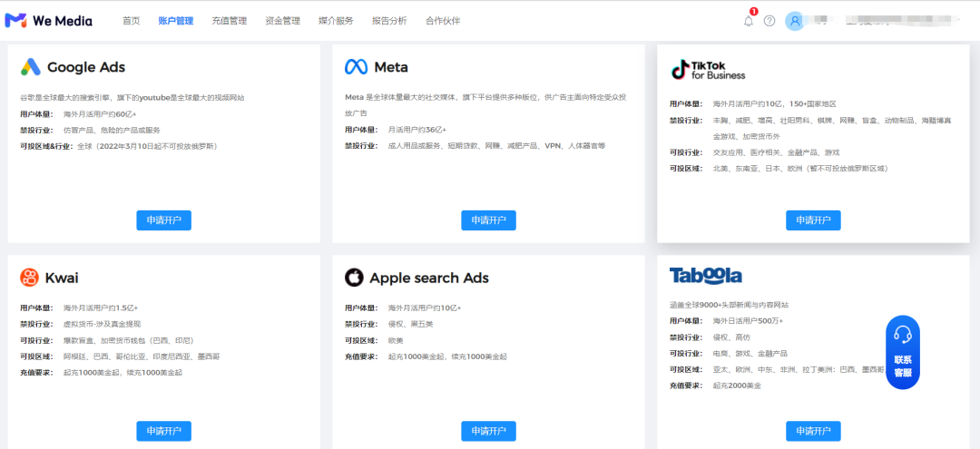This screenshot has height=449, width=980.
Task: Select the 账户管理 menu item
Action: [176, 21]
